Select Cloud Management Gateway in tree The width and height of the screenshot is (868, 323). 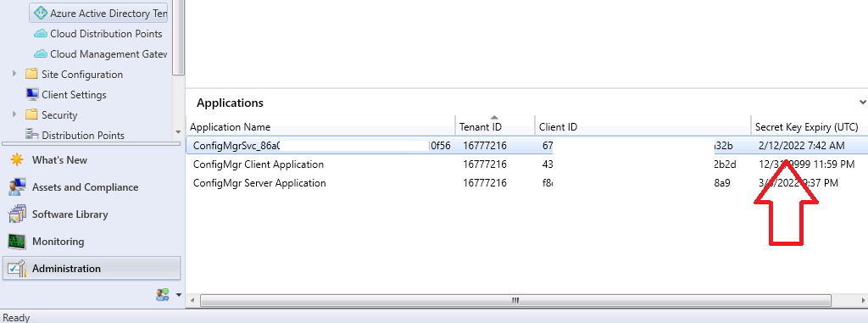[108, 54]
